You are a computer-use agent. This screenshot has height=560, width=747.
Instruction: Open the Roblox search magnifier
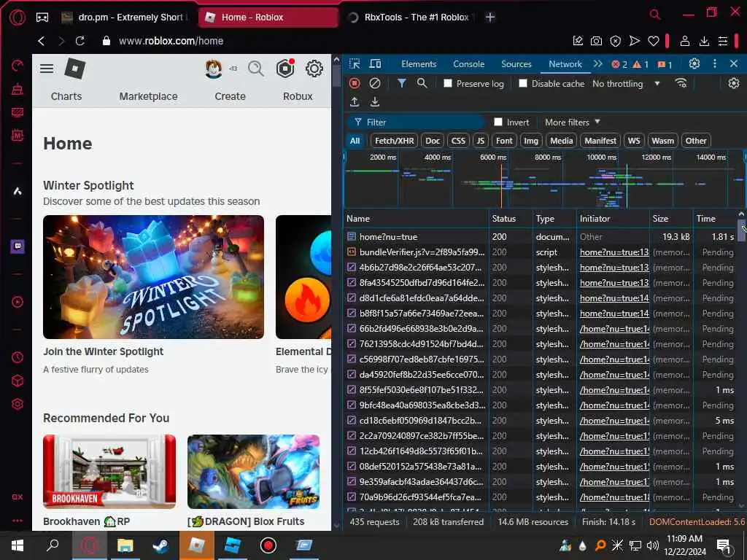pos(256,69)
